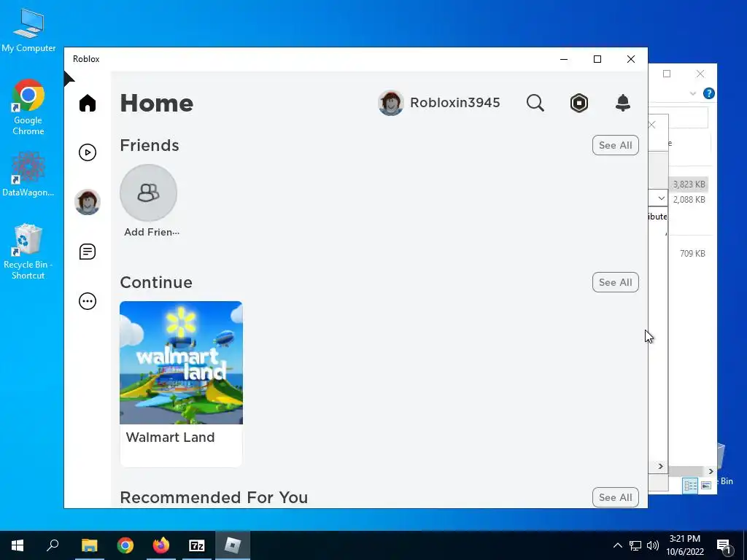Open the Action Center notification icon

724,546
